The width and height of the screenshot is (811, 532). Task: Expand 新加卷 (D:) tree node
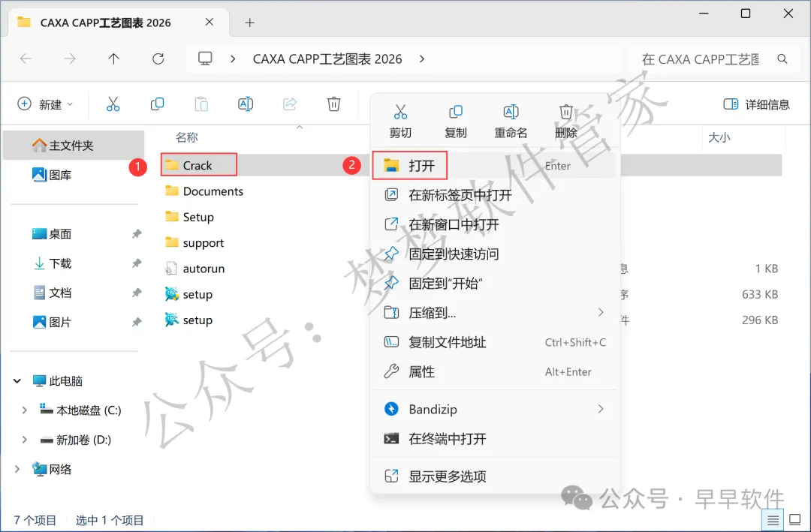24,440
